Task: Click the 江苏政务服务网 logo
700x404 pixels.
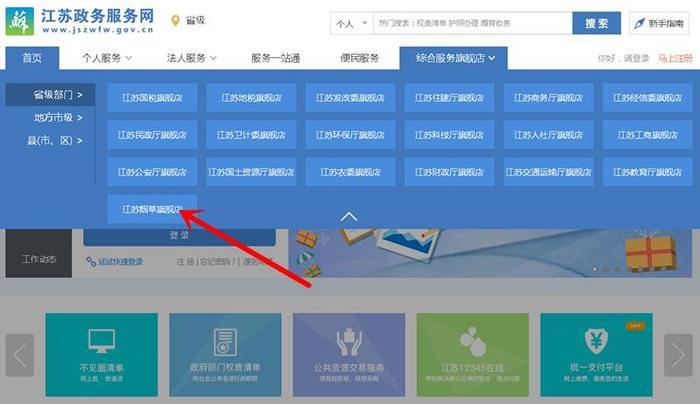Action: (79, 21)
